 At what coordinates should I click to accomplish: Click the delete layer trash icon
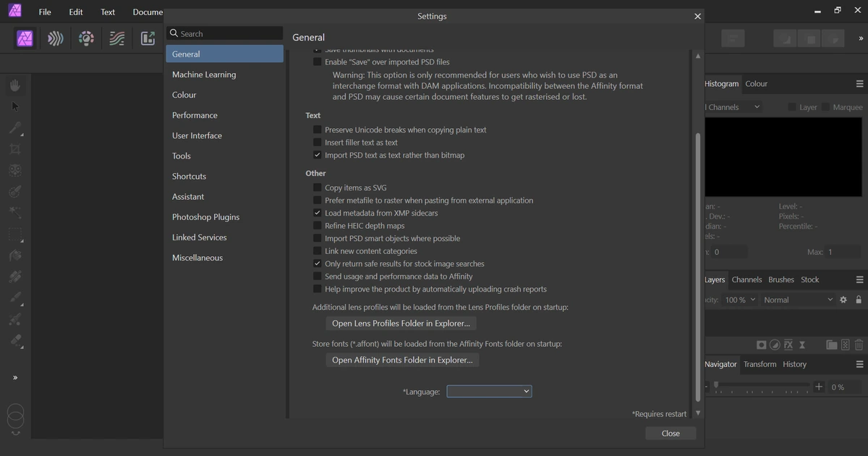click(x=859, y=345)
